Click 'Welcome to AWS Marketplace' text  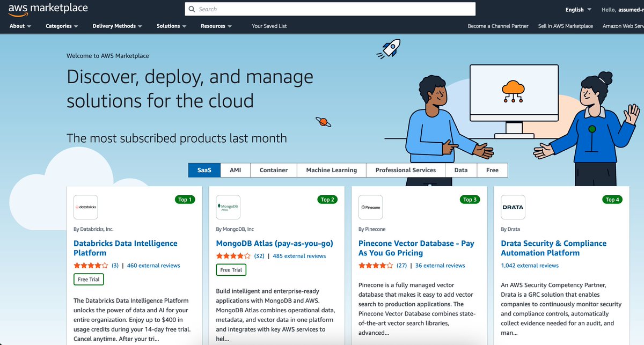(x=108, y=56)
